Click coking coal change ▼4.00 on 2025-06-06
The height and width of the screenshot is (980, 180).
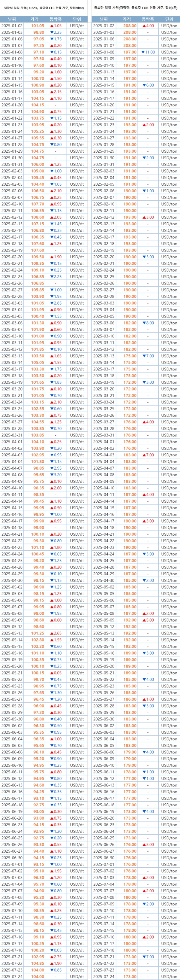[x=148, y=752]
